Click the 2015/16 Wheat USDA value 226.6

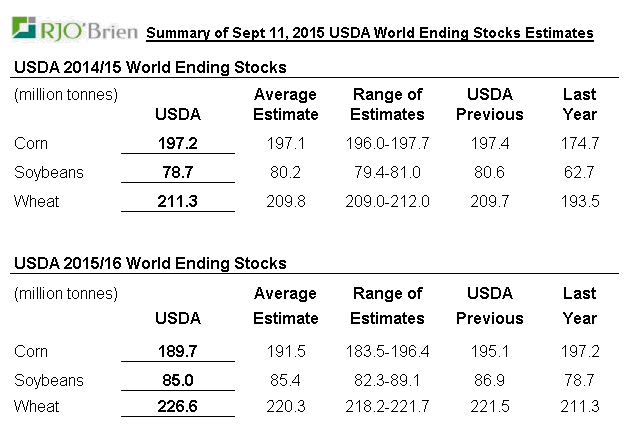178,407
